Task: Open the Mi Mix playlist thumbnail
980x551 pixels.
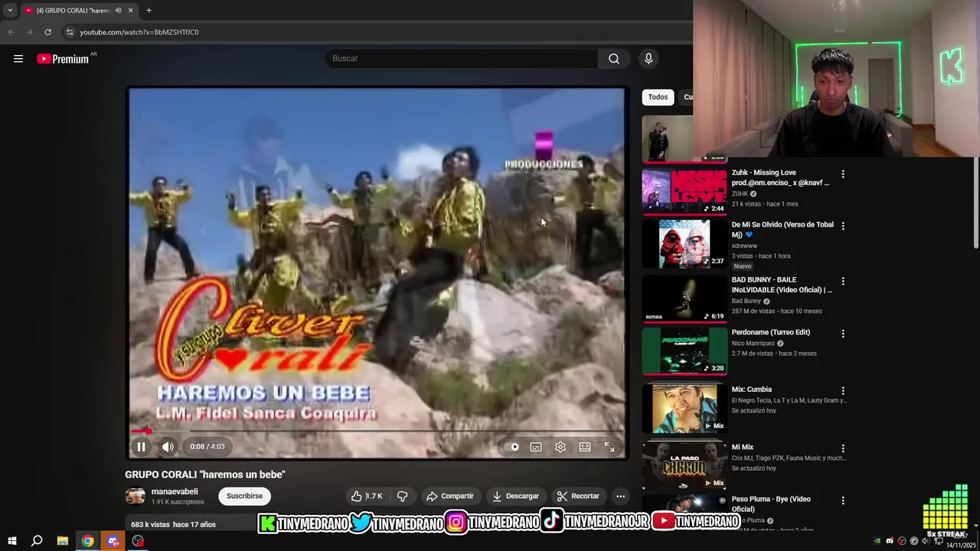Action: (x=684, y=465)
